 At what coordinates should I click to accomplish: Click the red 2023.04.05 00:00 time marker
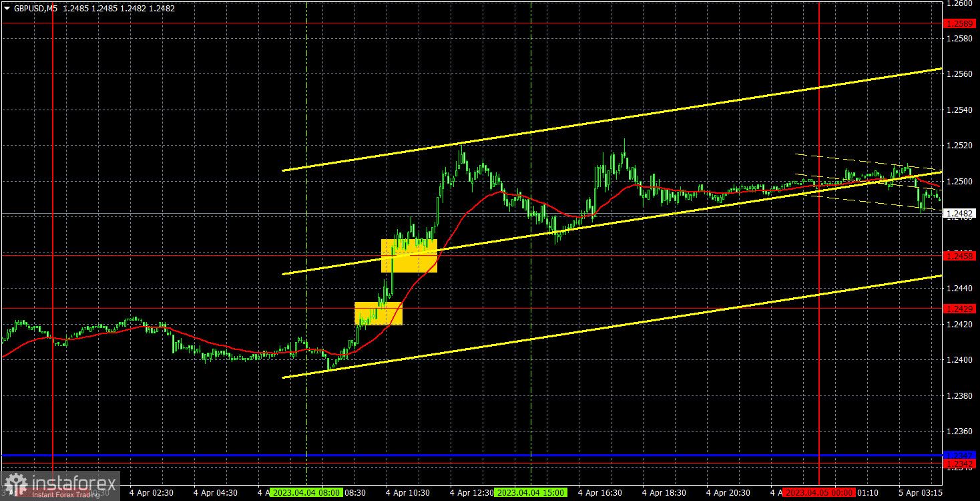pyautogui.click(x=819, y=492)
